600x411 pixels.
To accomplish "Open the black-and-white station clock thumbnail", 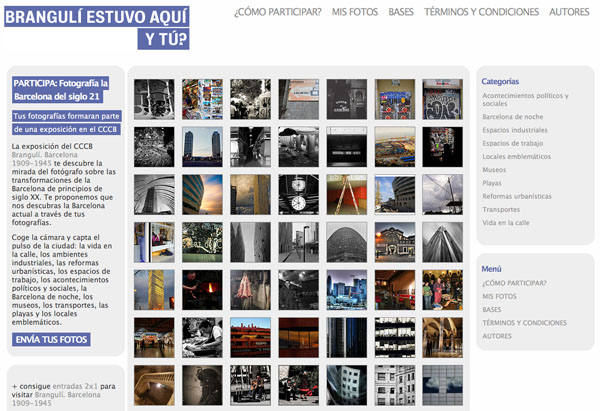I will (298, 194).
